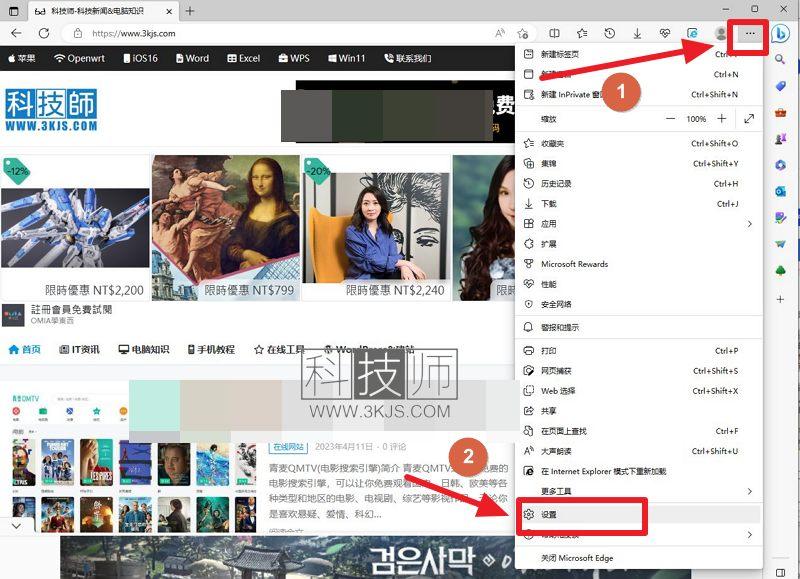Click the read aloud icon in address bar
Viewport: 800px width, 579px height.
[500, 33]
